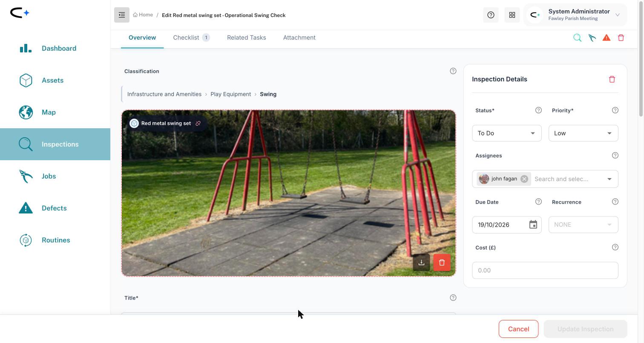Open Cost help icon

[x=615, y=248]
